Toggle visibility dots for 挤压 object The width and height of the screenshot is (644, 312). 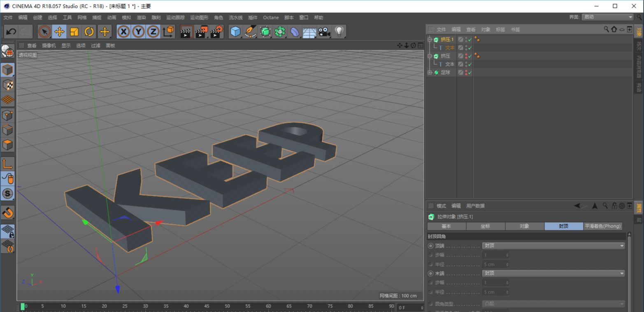(466, 56)
